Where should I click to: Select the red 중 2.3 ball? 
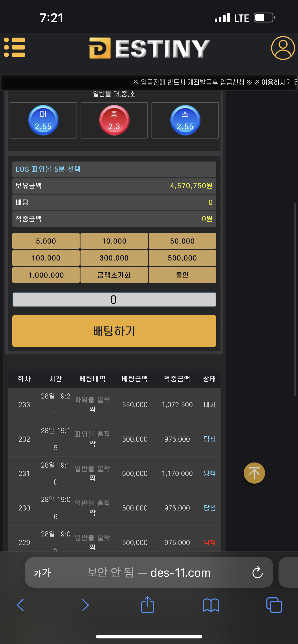click(x=114, y=120)
